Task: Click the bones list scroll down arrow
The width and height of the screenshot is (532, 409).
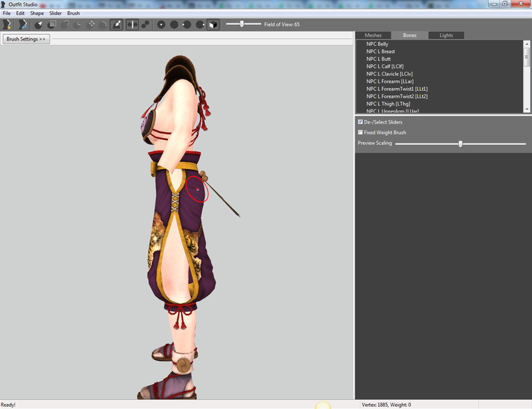Action: [x=526, y=109]
